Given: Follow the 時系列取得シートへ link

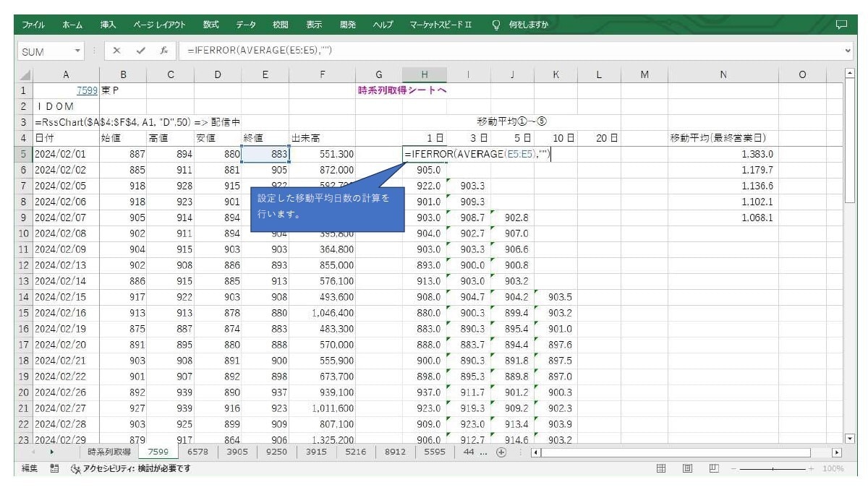Looking at the screenshot, I should click(403, 90).
